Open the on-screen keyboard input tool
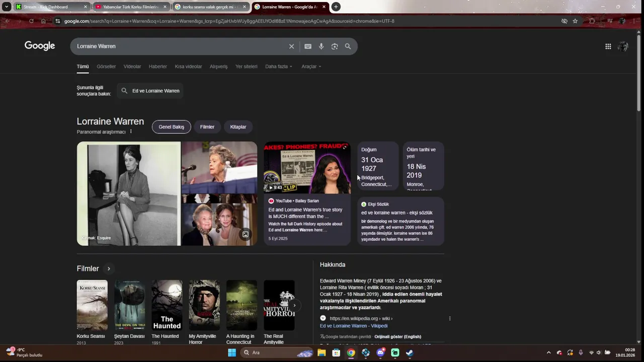 tap(308, 46)
